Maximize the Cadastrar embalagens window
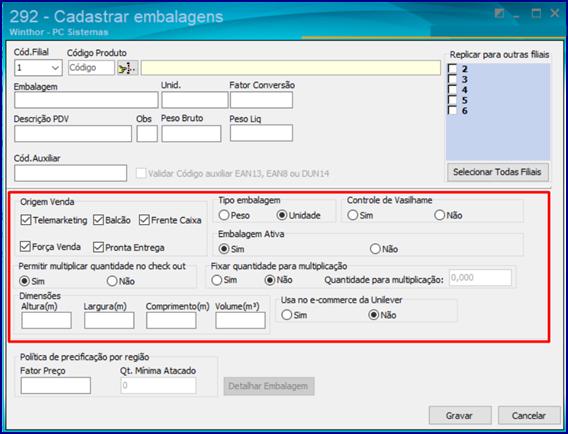 point(536,14)
